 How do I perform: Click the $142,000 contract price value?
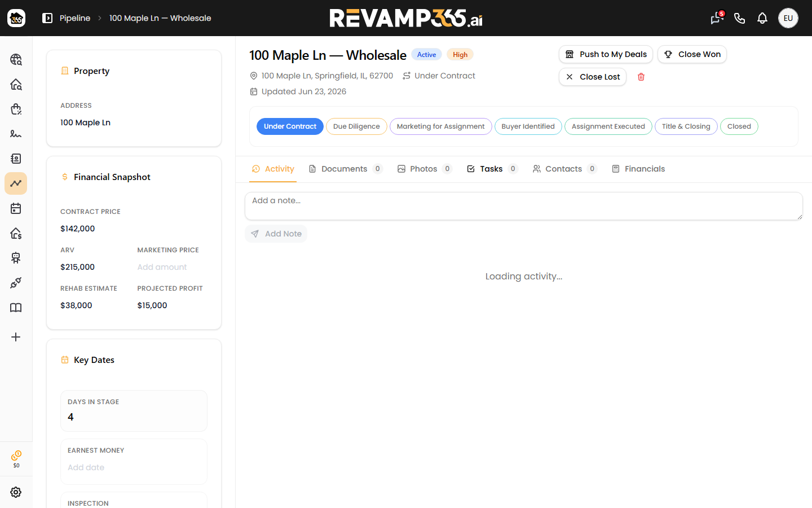point(78,229)
